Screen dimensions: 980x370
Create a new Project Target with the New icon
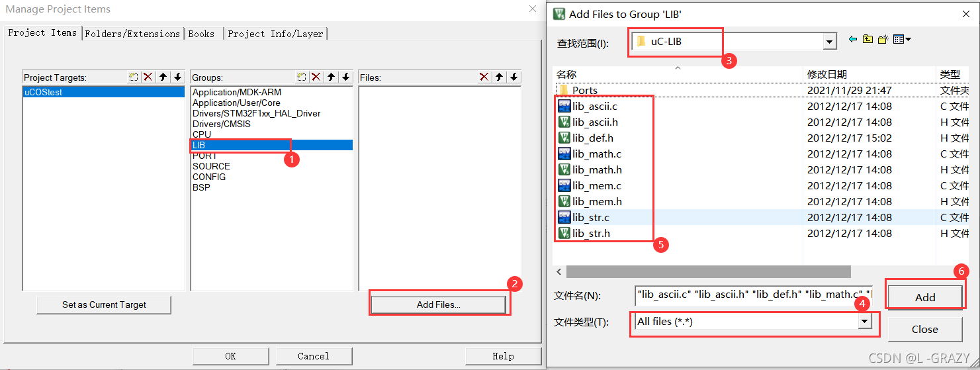134,77
